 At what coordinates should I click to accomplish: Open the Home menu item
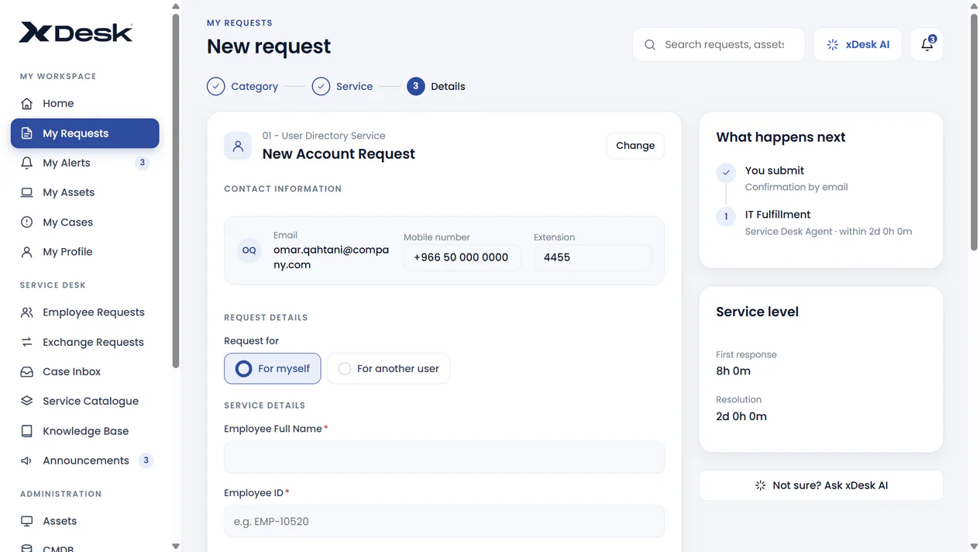click(85, 103)
